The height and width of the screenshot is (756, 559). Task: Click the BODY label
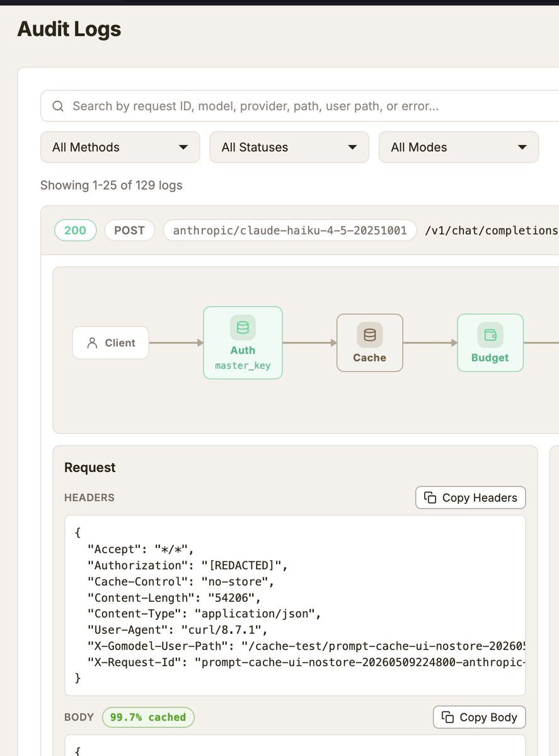point(79,717)
